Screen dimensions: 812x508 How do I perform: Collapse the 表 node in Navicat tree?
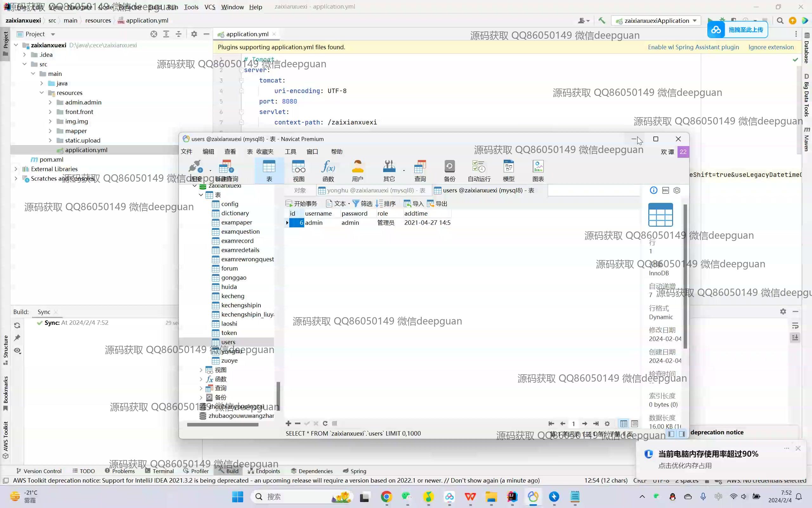[x=201, y=195]
